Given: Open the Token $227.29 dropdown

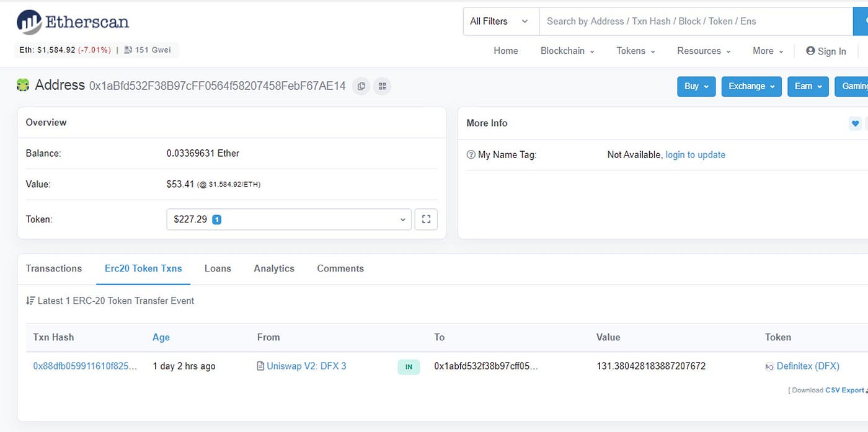Looking at the screenshot, I should [x=289, y=219].
